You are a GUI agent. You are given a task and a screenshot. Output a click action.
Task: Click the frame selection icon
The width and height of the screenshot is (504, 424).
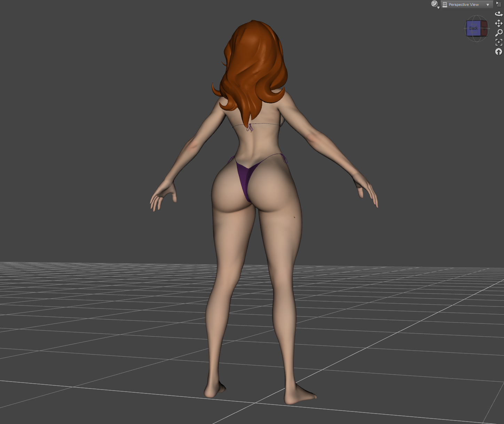coord(499,42)
